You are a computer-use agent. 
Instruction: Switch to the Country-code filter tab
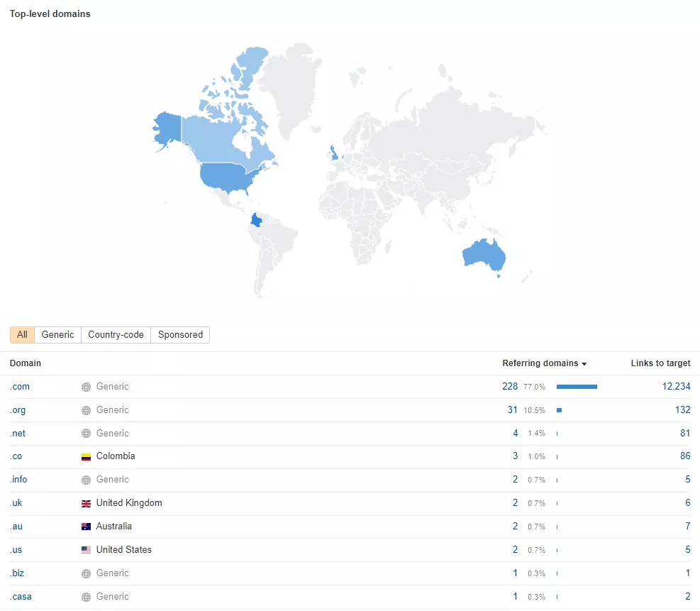[116, 334]
